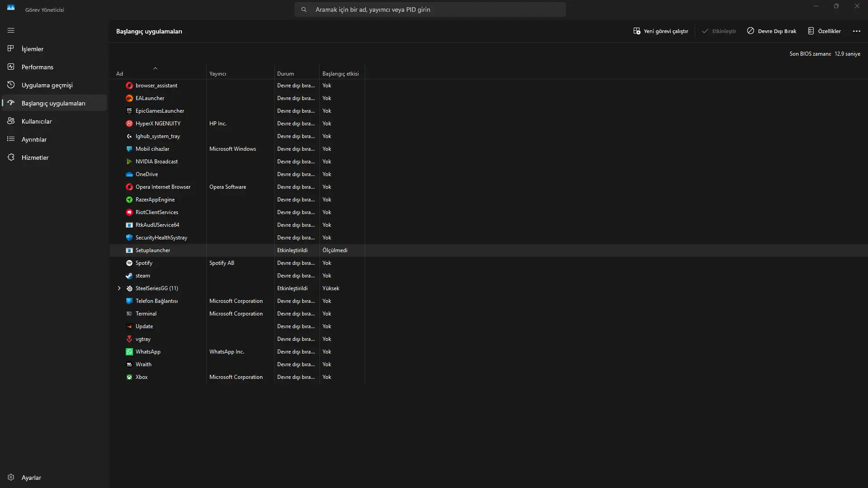This screenshot has width=868, height=488.
Task: Click the HyperX NGENUITY icon
Action: point(129,124)
